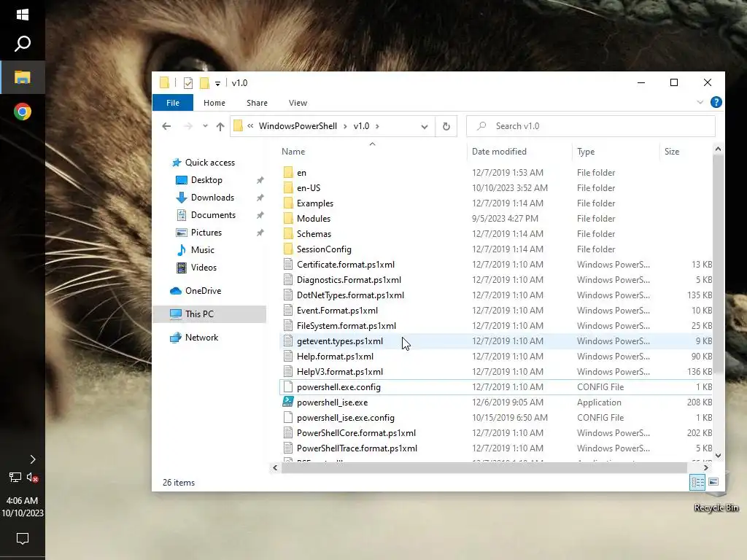Expand the ribbon with the chevron
This screenshot has height=560, width=747.
point(700,102)
